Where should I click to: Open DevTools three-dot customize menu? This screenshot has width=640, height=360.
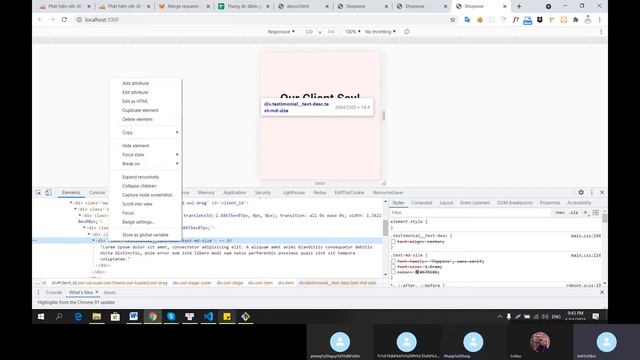coord(591,192)
